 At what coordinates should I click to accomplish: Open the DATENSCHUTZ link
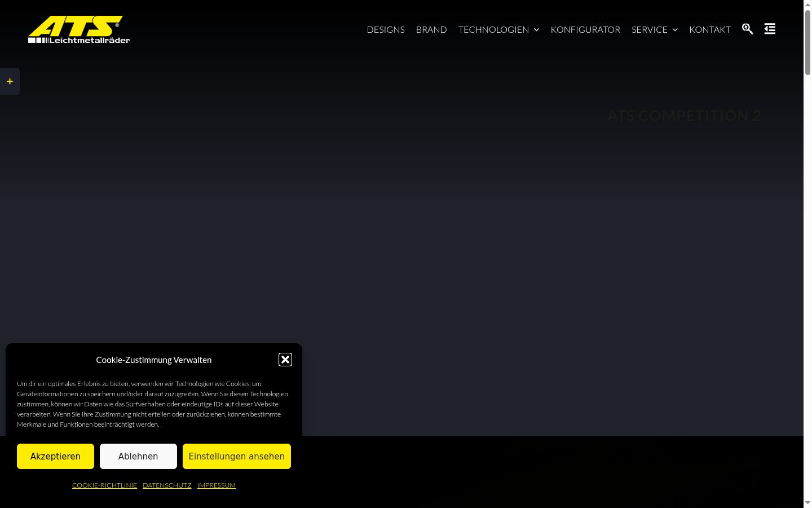167,485
